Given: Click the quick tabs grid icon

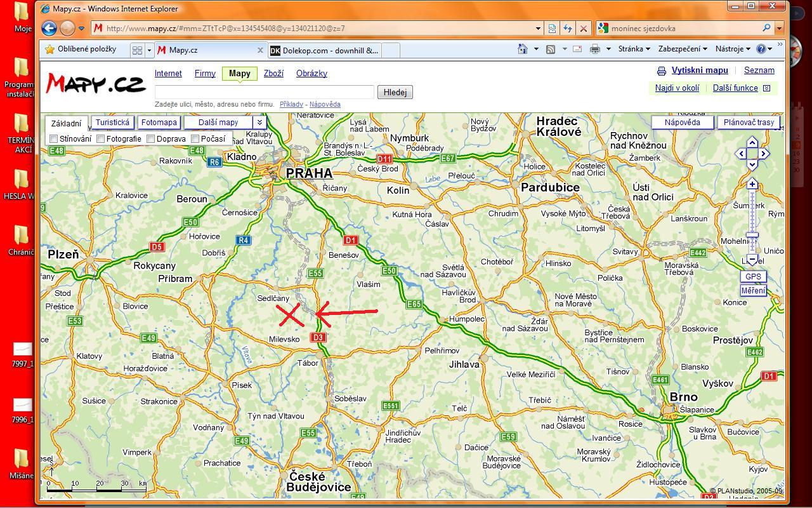Looking at the screenshot, I should (137, 50).
